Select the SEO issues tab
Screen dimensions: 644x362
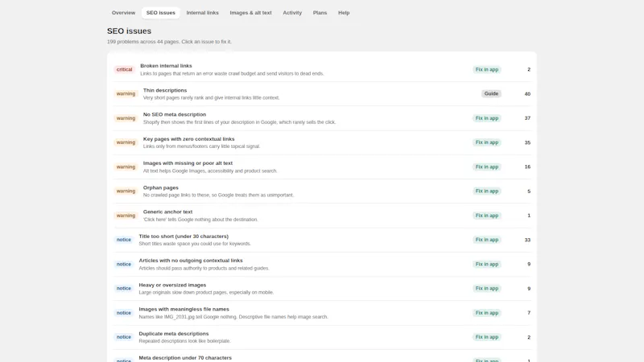(x=160, y=13)
